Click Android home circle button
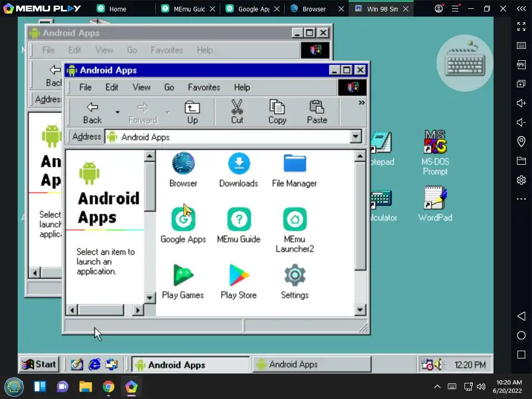 [521, 336]
